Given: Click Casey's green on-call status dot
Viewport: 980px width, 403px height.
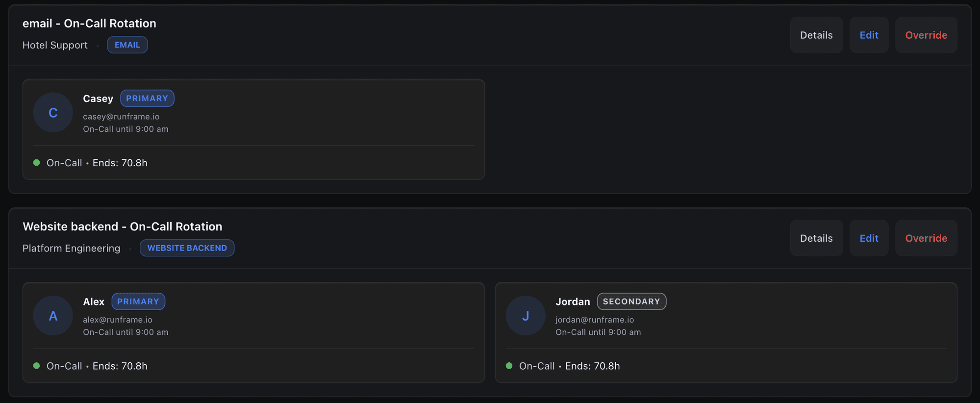Looking at the screenshot, I should [36, 163].
